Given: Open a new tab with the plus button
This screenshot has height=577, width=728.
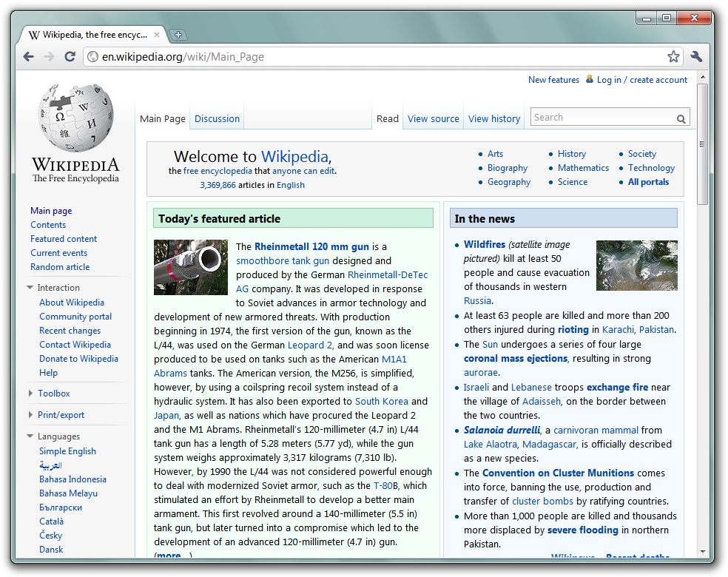Looking at the screenshot, I should [178, 35].
